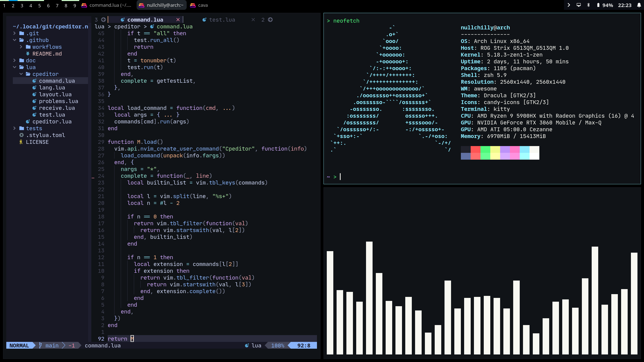This screenshot has height=362, width=644.
Task: Click the green color block in neofetch
Action: (485, 149)
